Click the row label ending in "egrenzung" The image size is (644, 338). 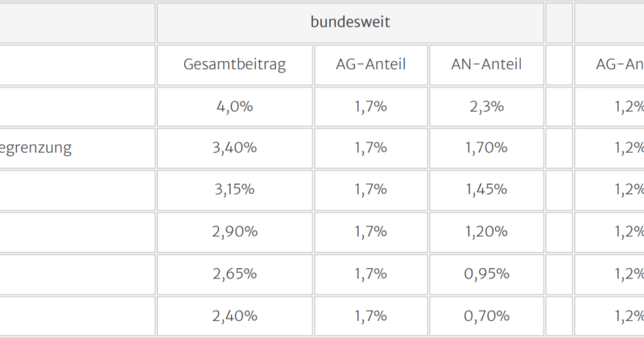pyautogui.click(x=35, y=148)
